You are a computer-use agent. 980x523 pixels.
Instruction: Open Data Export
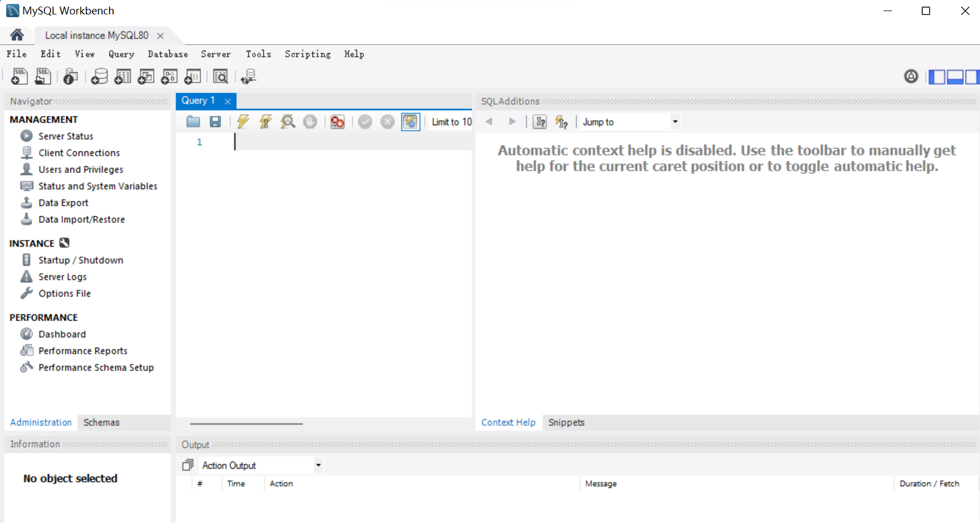pyautogui.click(x=63, y=202)
